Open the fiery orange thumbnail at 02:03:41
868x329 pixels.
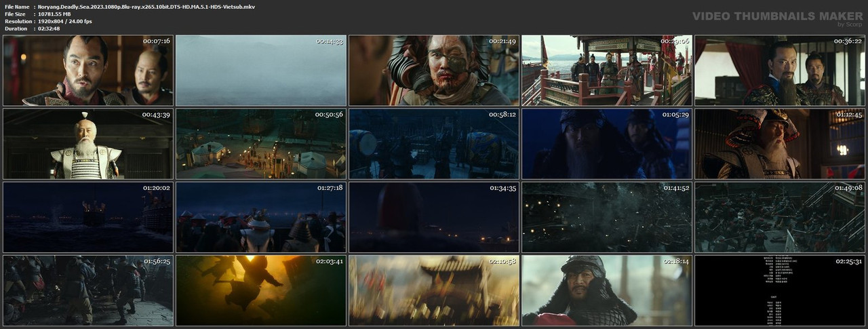pyautogui.click(x=261, y=290)
